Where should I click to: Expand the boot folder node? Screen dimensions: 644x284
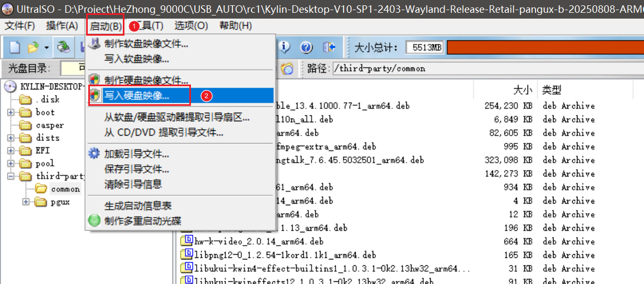click(11, 112)
